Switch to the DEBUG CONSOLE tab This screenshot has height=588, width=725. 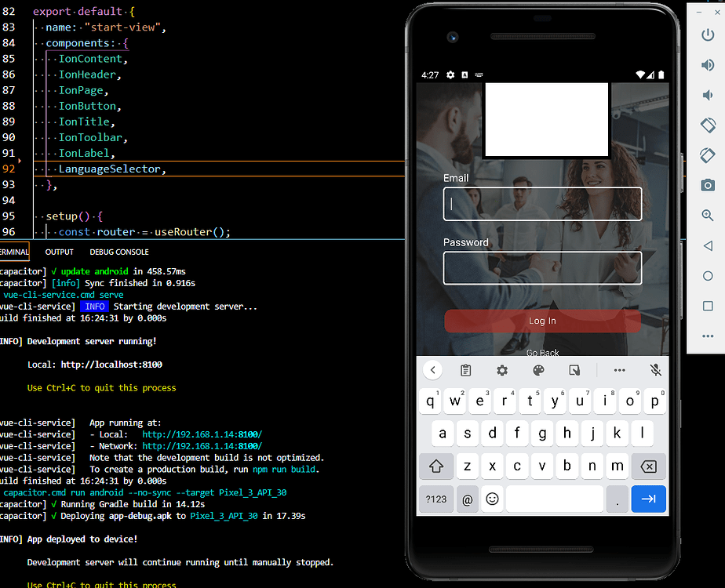click(118, 252)
